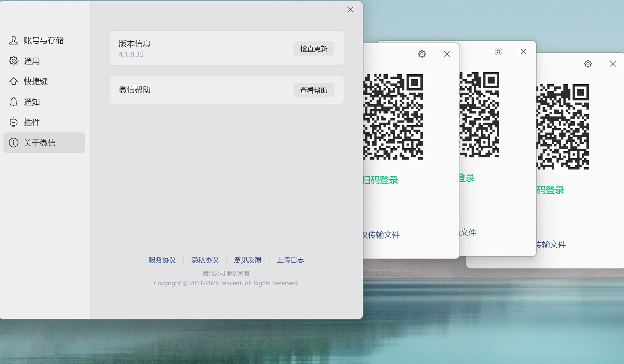Viewport: 624px width, 364px height.
Task: Click version number 4.1.9.35 text
Action: (131, 54)
